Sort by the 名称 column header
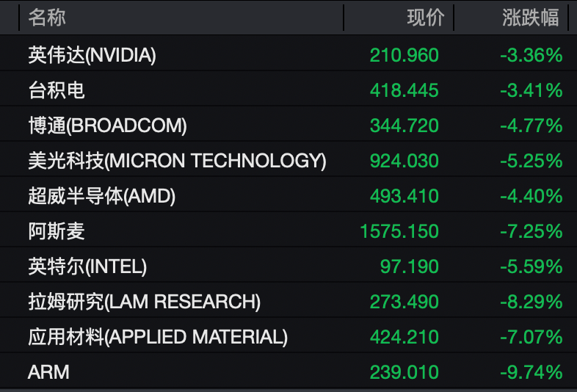The width and height of the screenshot is (577, 392). [x=47, y=18]
